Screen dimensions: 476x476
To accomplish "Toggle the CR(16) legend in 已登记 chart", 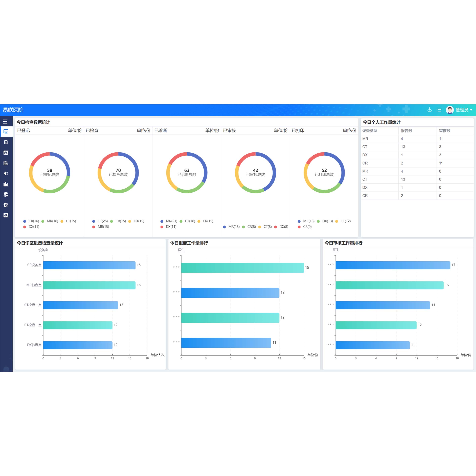I will (34, 221).
